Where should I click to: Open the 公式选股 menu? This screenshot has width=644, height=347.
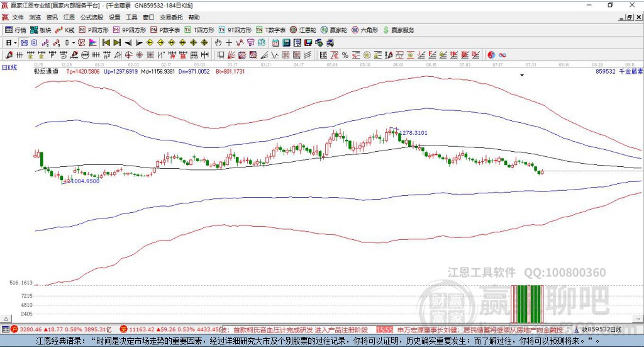pyautogui.click(x=92, y=17)
